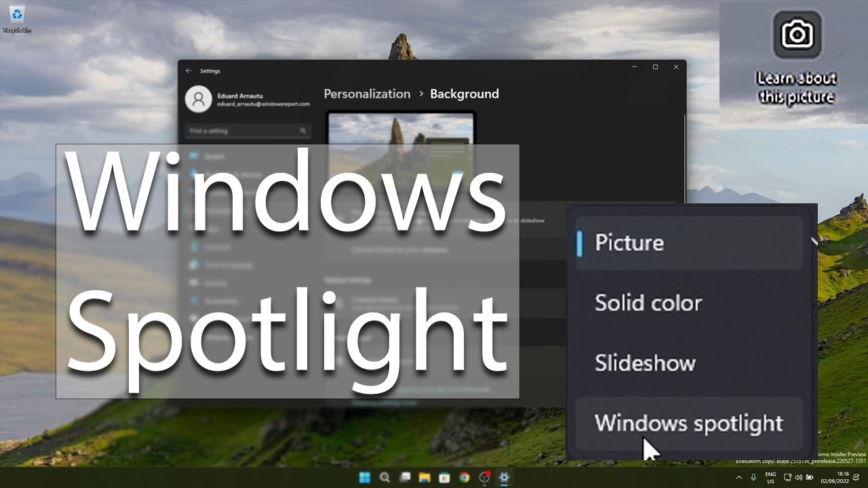Image resolution: width=868 pixels, height=488 pixels.
Task: Click the volume speaker tray icon
Action: pyautogui.click(x=798, y=478)
